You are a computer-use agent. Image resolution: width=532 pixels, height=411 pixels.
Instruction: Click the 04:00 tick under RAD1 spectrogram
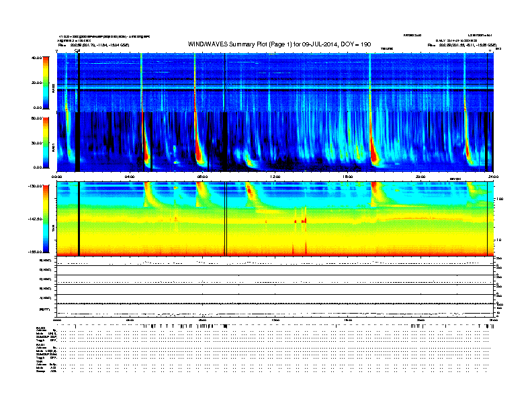pos(130,177)
